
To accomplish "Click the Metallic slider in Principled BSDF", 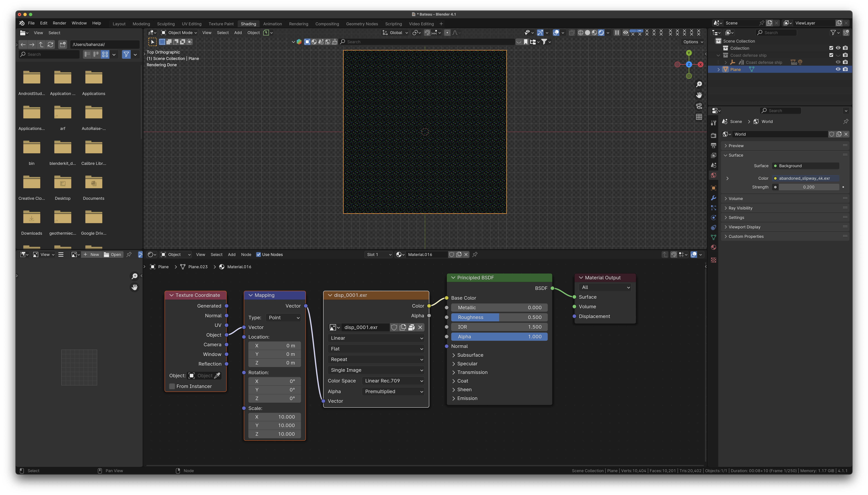I will click(499, 308).
